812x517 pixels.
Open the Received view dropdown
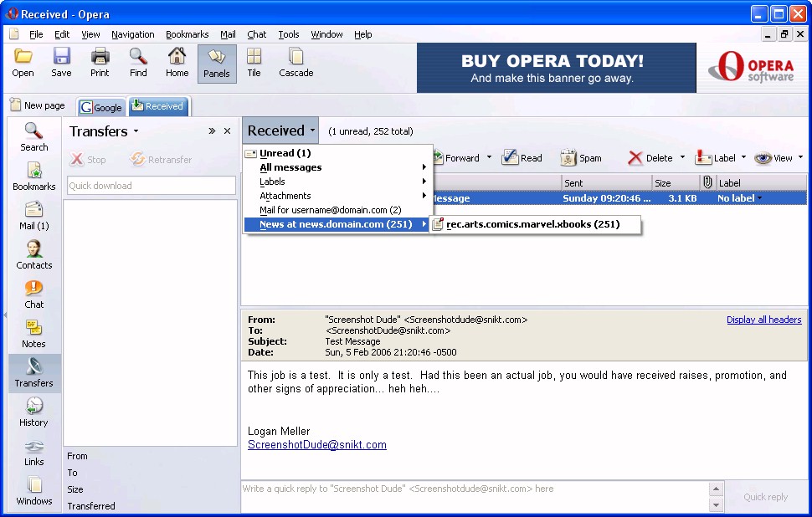point(280,131)
